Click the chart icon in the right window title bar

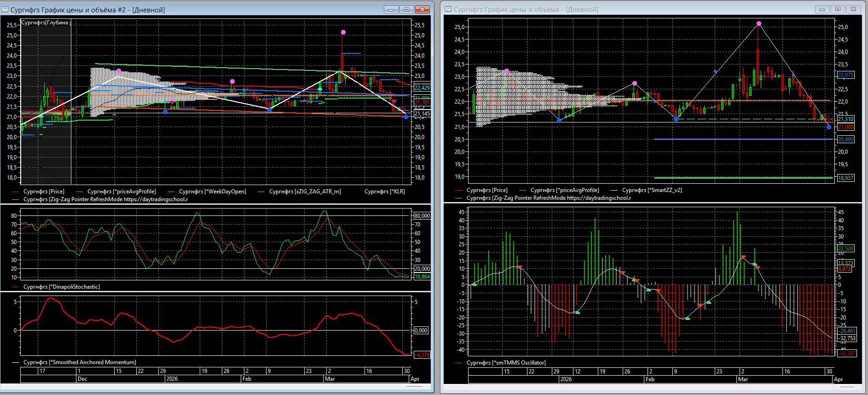448,9
